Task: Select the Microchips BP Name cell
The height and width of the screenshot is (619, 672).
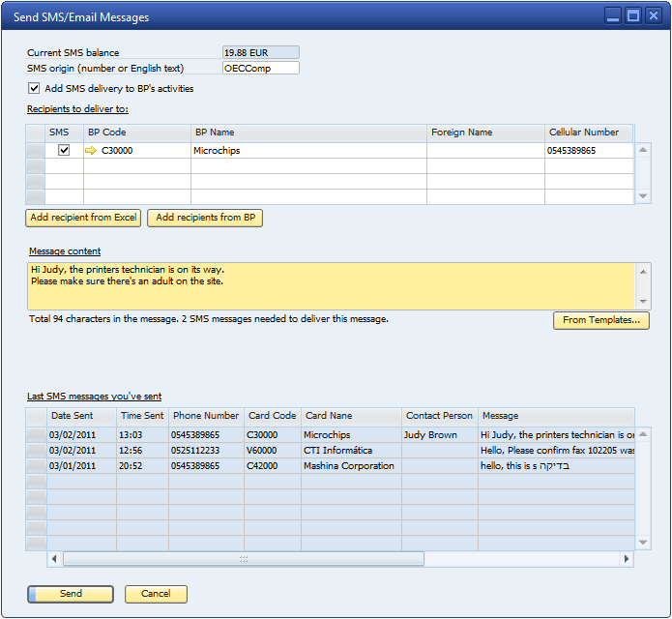Action: [x=308, y=151]
